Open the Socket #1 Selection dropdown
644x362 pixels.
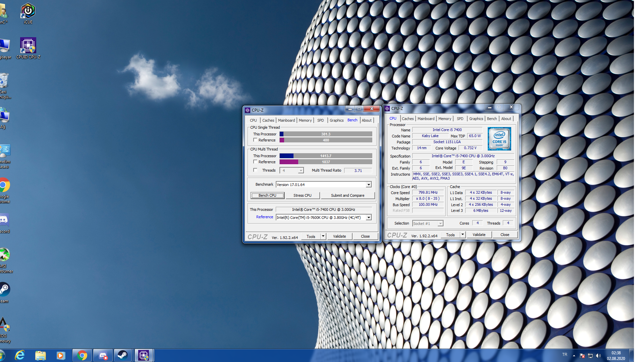tap(428, 224)
